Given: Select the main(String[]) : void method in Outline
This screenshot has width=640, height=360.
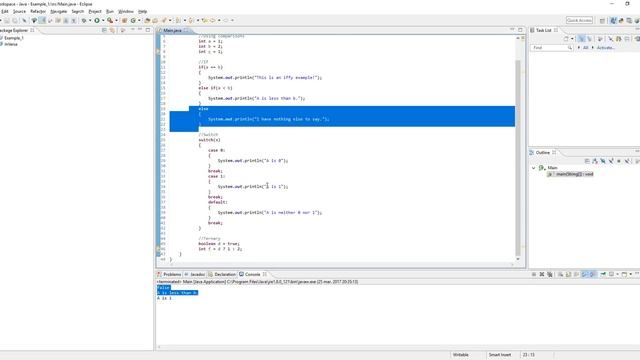Looking at the screenshot, I should pyautogui.click(x=570, y=174).
